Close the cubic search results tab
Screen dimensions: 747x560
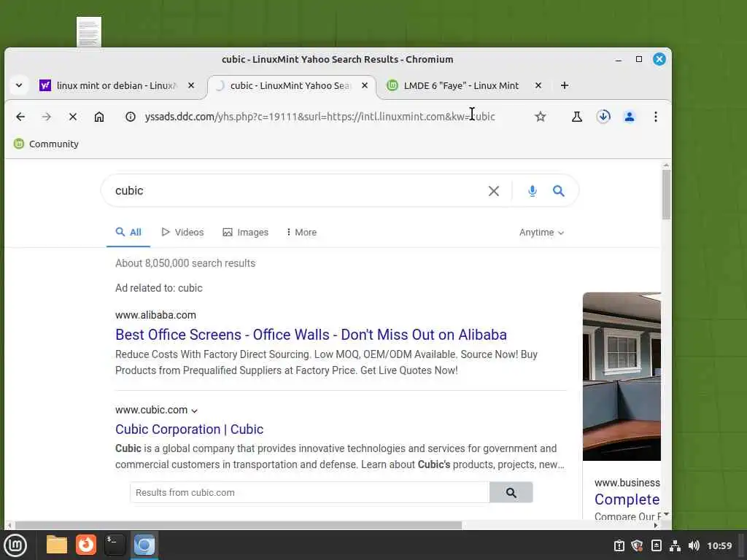pos(365,85)
